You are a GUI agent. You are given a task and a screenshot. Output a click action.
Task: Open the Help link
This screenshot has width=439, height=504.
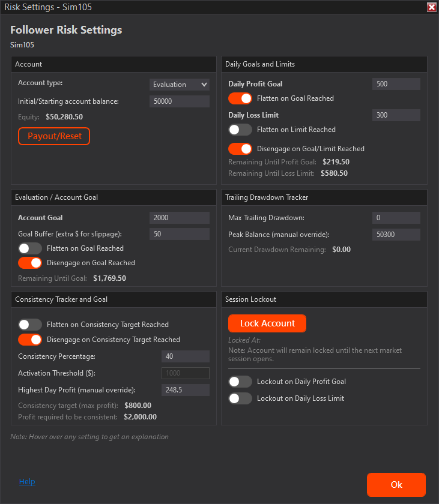tap(27, 481)
